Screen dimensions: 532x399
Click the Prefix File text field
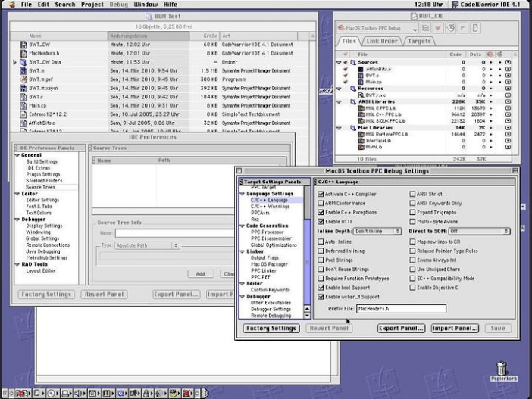click(400, 309)
